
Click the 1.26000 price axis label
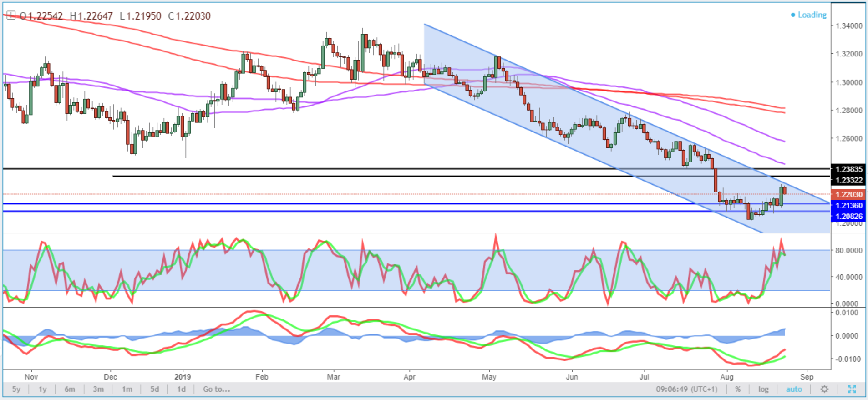[x=849, y=138]
